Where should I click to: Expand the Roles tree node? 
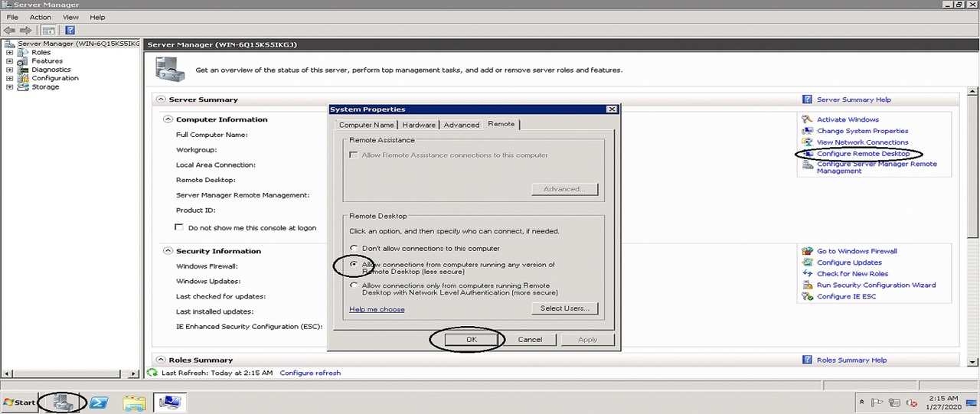click(9, 53)
